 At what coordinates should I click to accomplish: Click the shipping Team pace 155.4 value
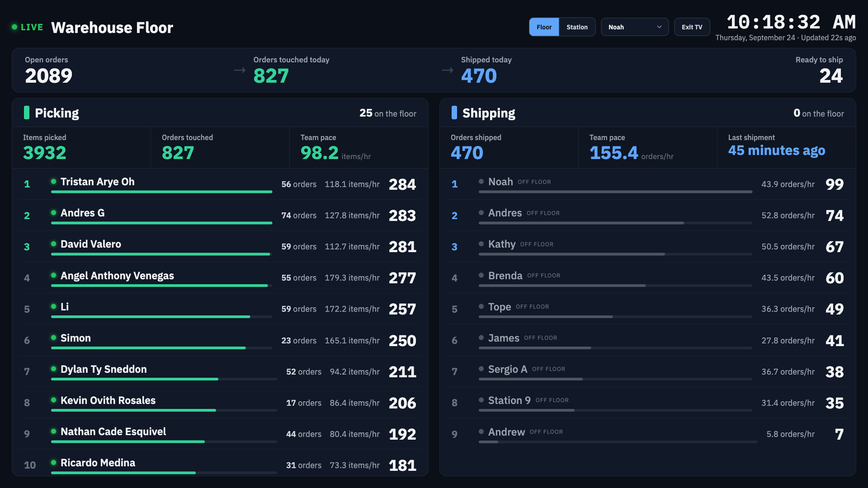click(613, 153)
